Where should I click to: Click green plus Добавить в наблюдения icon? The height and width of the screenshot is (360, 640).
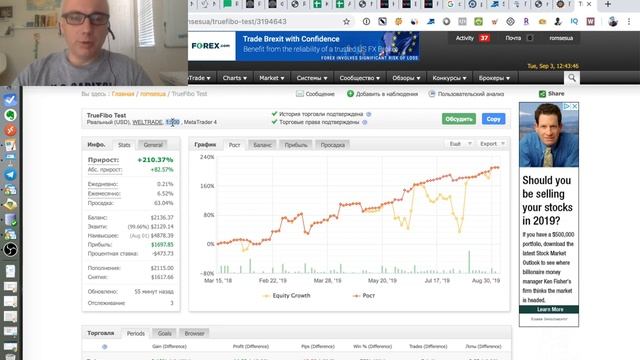(x=350, y=94)
